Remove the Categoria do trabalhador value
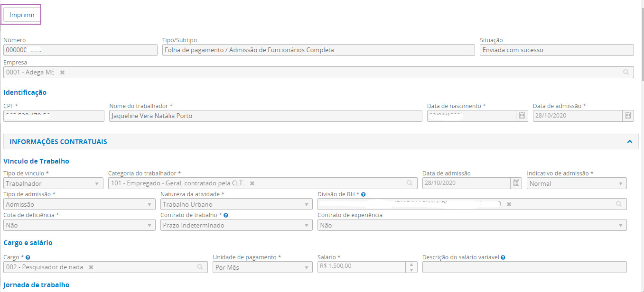 click(x=252, y=183)
